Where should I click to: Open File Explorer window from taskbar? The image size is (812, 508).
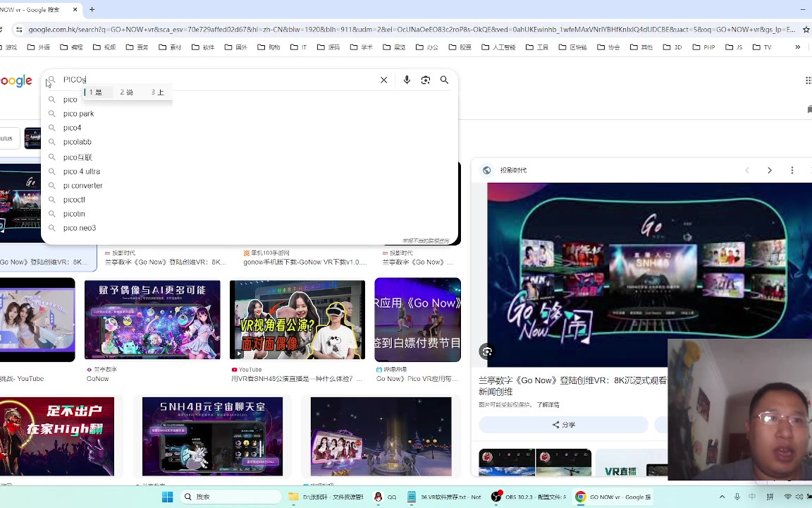click(326, 497)
